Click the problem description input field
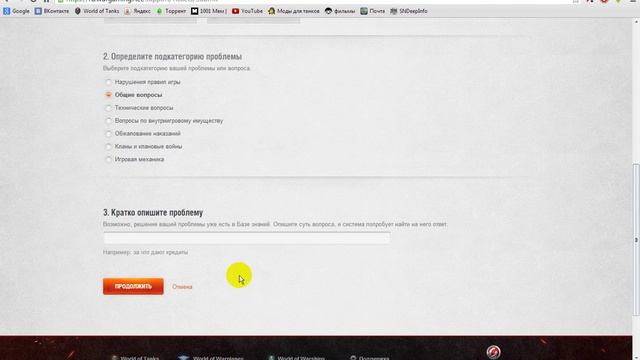This screenshot has height=360, width=640. pyautogui.click(x=247, y=238)
